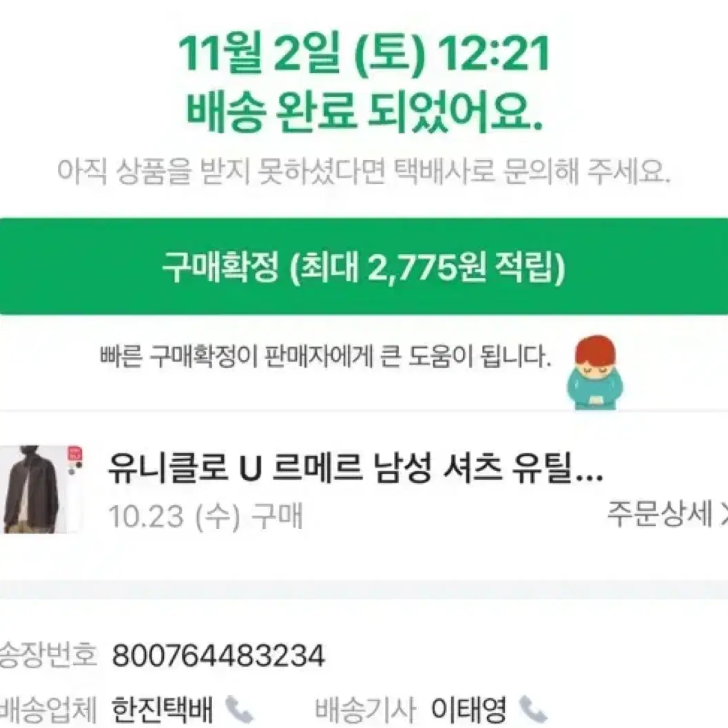Tap the 택배사로 문의해 주세요 notice text

tap(532, 171)
